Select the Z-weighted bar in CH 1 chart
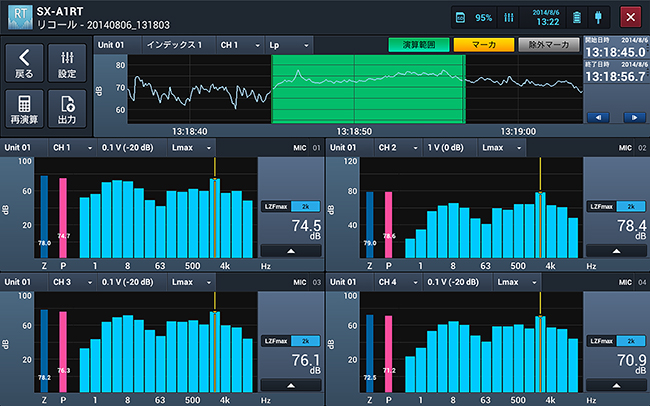This screenshot has height=406, width=650. point(44,216)
